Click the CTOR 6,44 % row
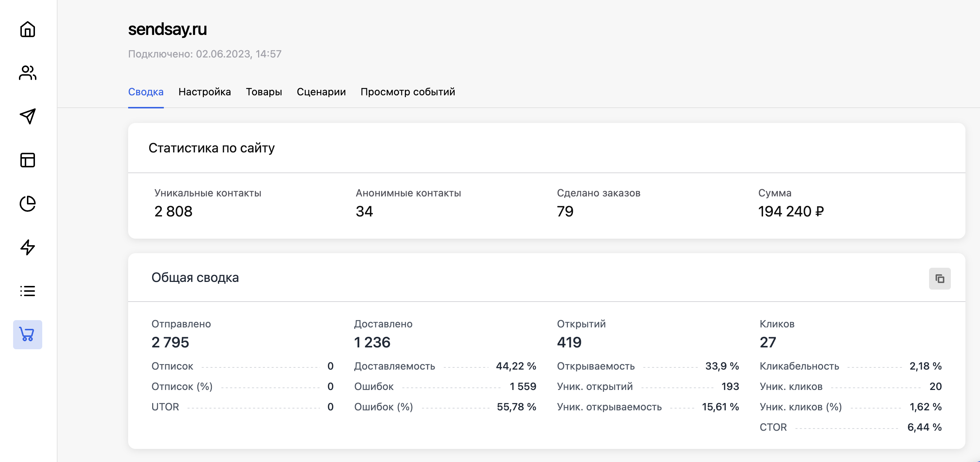This screenshot has width=980, height=462. (850, 427)
